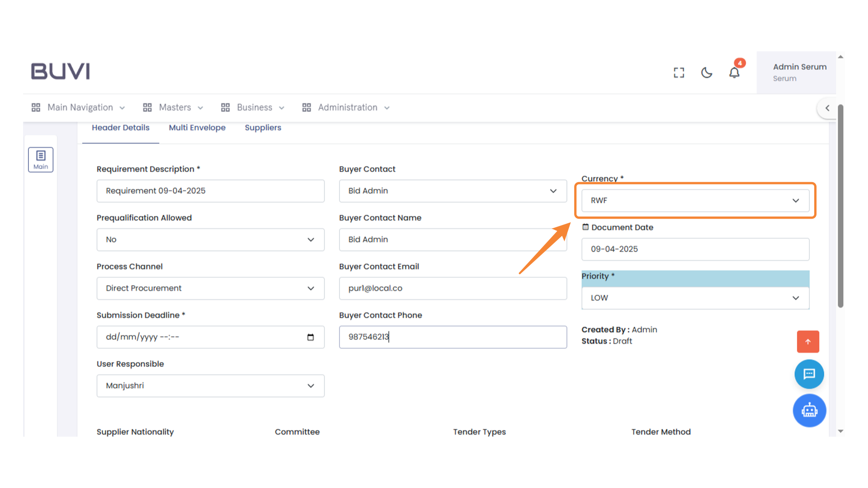This screenshot has height=488, width=868.
Task: Click the BUVI logo
Action: [60, 71]
